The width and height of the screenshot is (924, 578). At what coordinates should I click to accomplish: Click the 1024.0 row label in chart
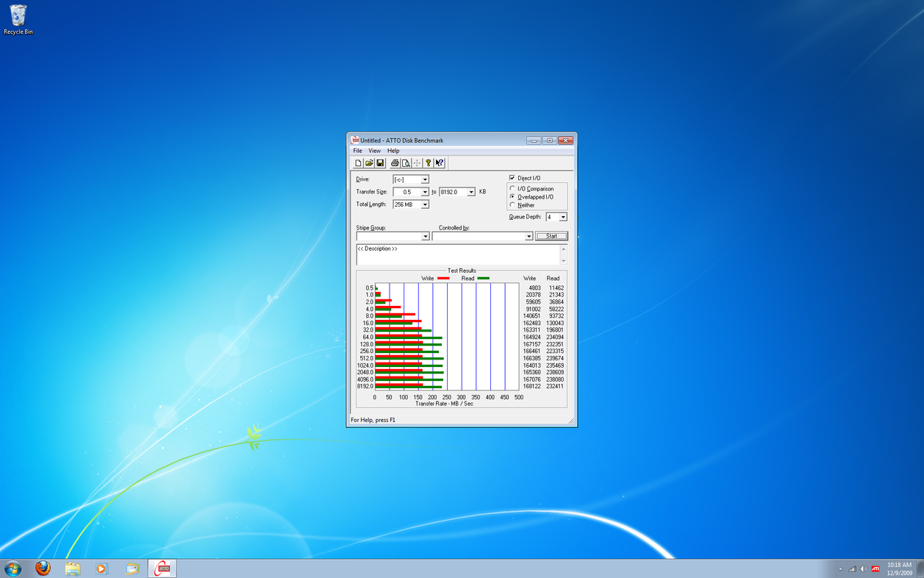click(365, 365)
